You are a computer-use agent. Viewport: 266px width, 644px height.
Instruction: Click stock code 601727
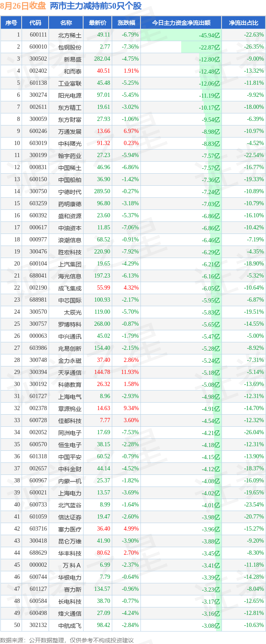tap(38, 396)
